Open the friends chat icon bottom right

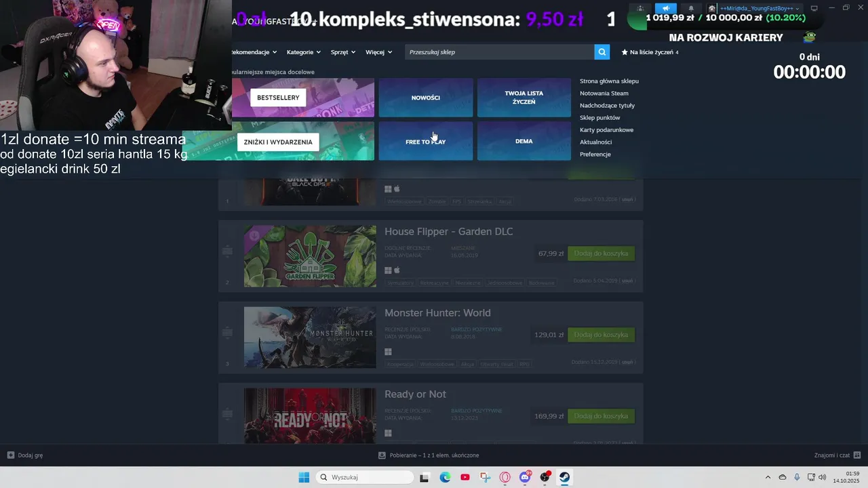[x=857, y=455]
